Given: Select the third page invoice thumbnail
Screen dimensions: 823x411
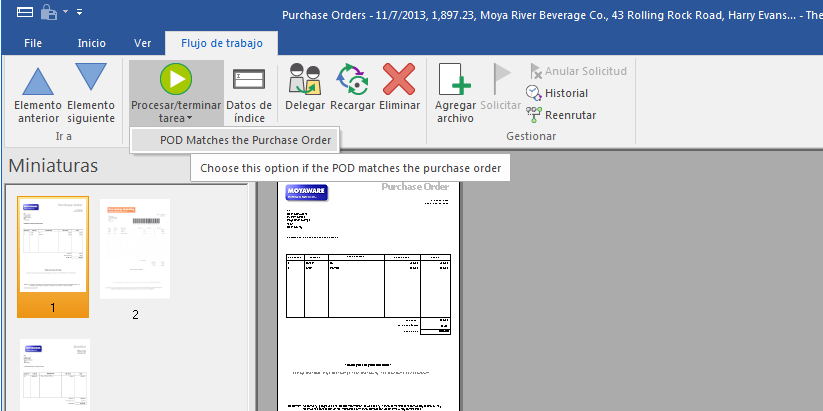Looking at the screenshot, I should click(x=55, y=374).
